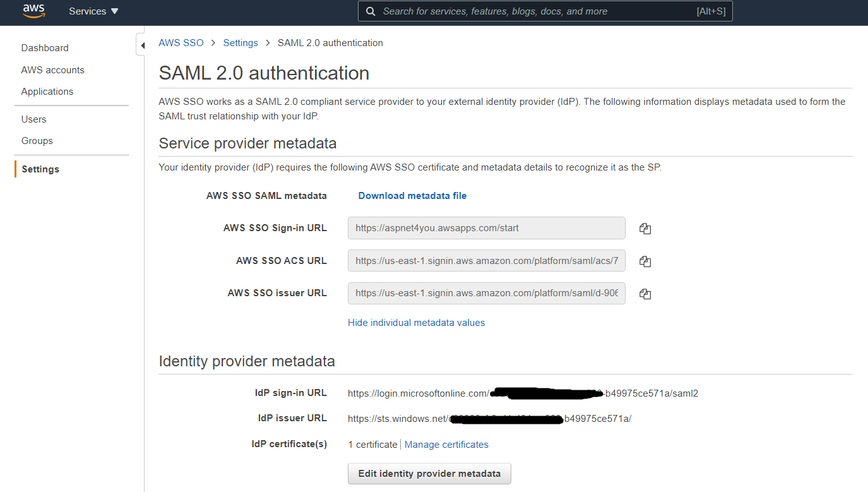Screen dimensions: 868x492
Task: Hide individual metadata values
Action: pos(416,323)
